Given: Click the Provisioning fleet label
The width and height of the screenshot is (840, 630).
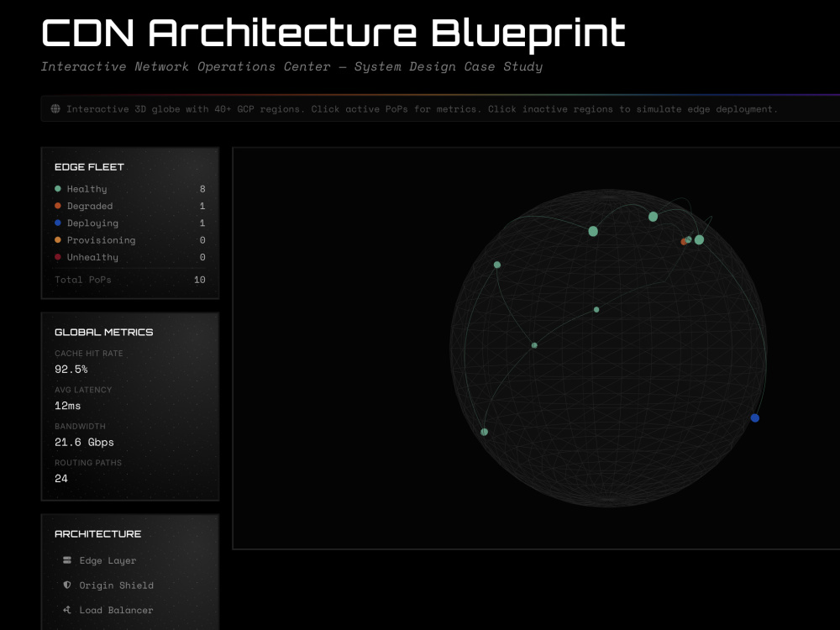Looking at the screenshot, I should click(102, 240).
